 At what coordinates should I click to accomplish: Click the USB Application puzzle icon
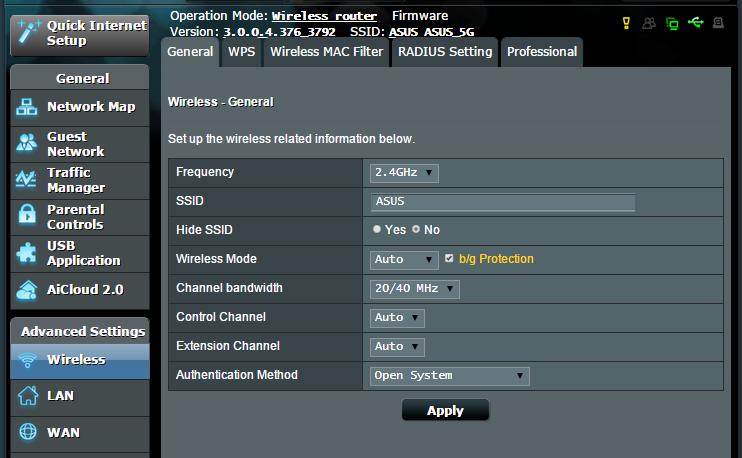coord(26,252)
